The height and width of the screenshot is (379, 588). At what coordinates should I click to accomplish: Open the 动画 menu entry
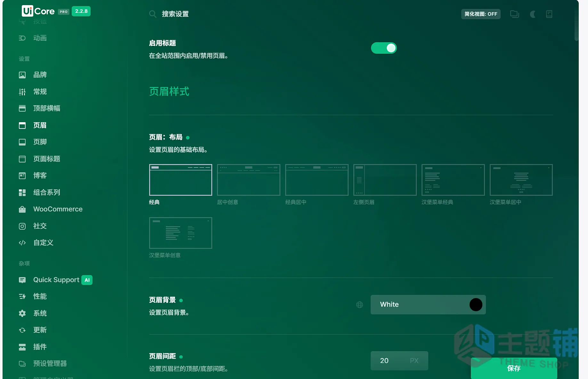pos(40,38)
